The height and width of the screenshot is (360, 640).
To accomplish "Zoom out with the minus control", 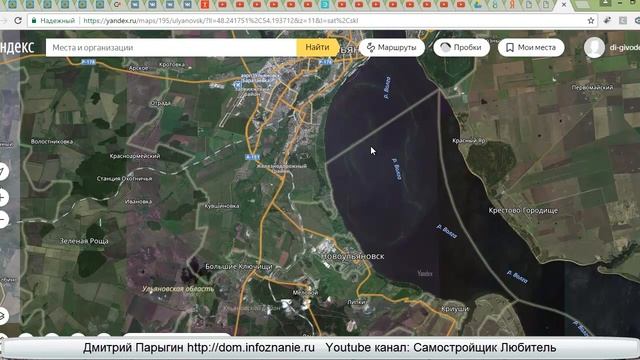I will pos(3,220).
